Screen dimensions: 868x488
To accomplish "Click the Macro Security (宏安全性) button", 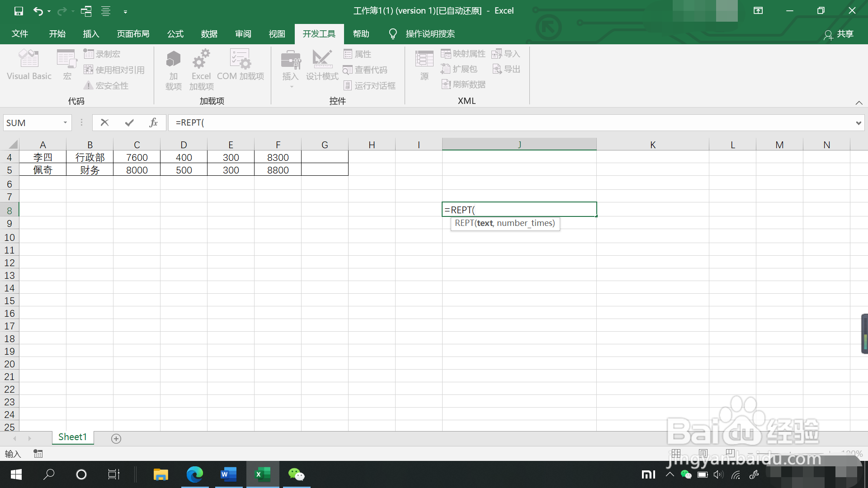I will (107, 85).
